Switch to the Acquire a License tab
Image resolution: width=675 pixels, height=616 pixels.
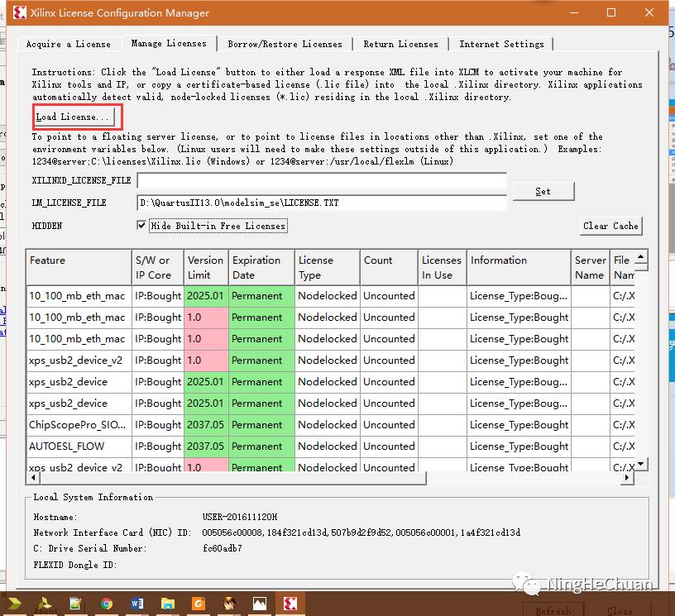68,44
